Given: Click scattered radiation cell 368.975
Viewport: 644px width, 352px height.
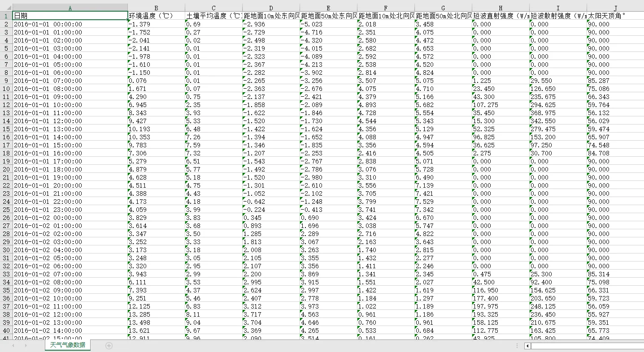Looking at the screenshot, I should coord(558,113).
